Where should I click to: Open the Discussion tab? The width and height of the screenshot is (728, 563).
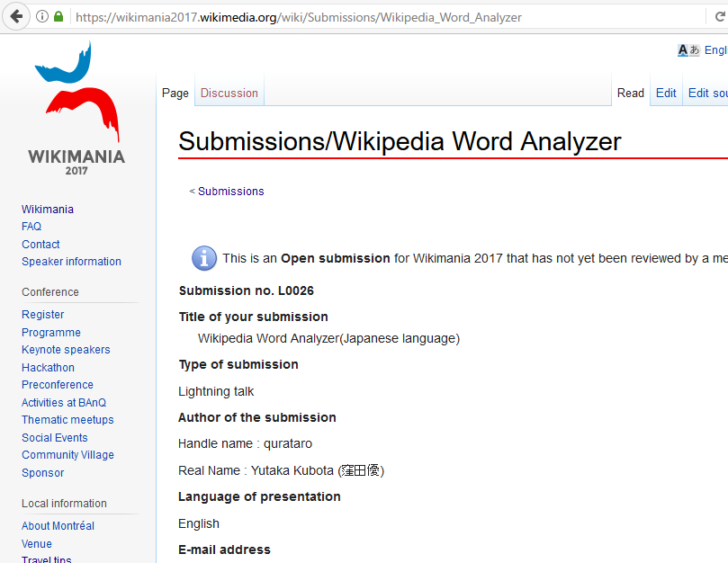point(229,94)
